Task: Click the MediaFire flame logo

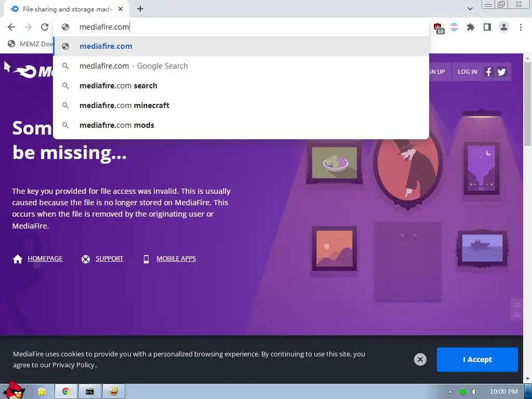Action: point(25,71)
